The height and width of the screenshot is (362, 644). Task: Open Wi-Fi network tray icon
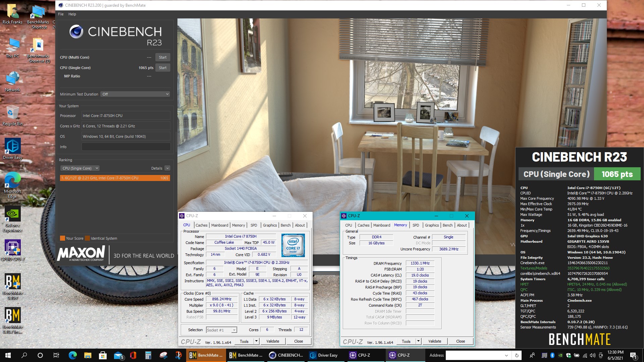pyautogui.click(x=585, y=355)
